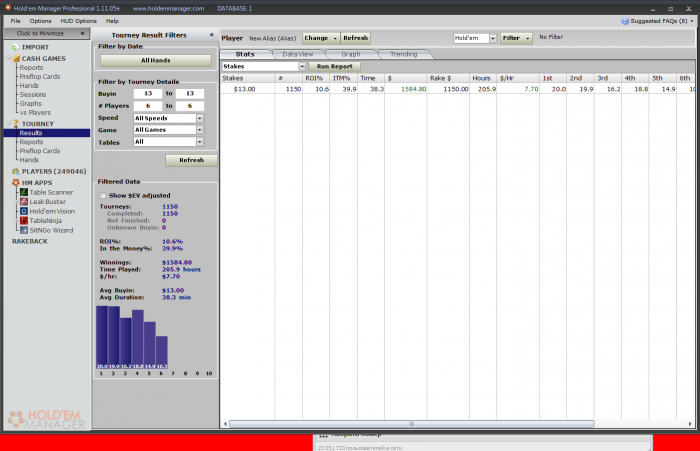The height and width of the screenshot is (451, 700).
Task: Click the Suggested FAQs help icon
Action: (625, 21)
